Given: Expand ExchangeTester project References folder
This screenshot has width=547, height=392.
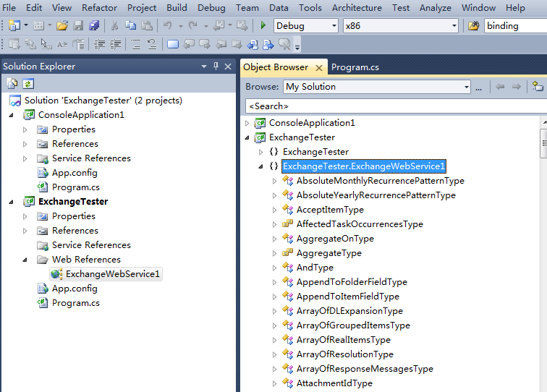Looking at the screenshot, I should click(25, 231).
